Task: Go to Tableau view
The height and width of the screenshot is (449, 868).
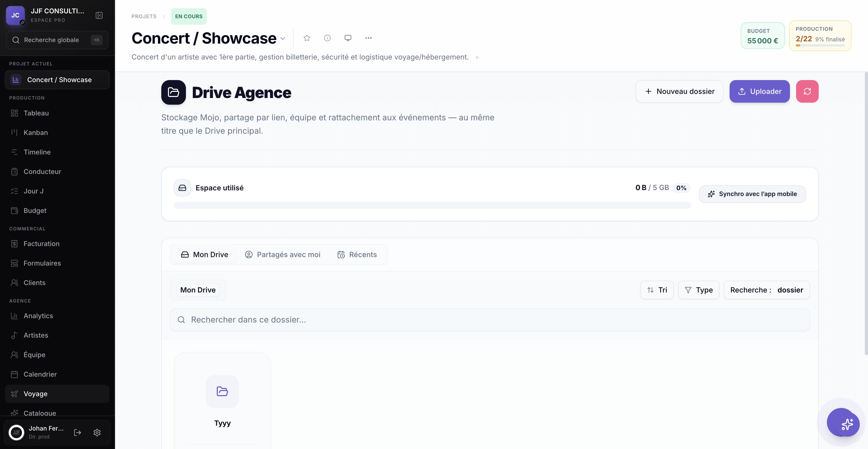Action: pyautogui.click(x=57, y=113)
